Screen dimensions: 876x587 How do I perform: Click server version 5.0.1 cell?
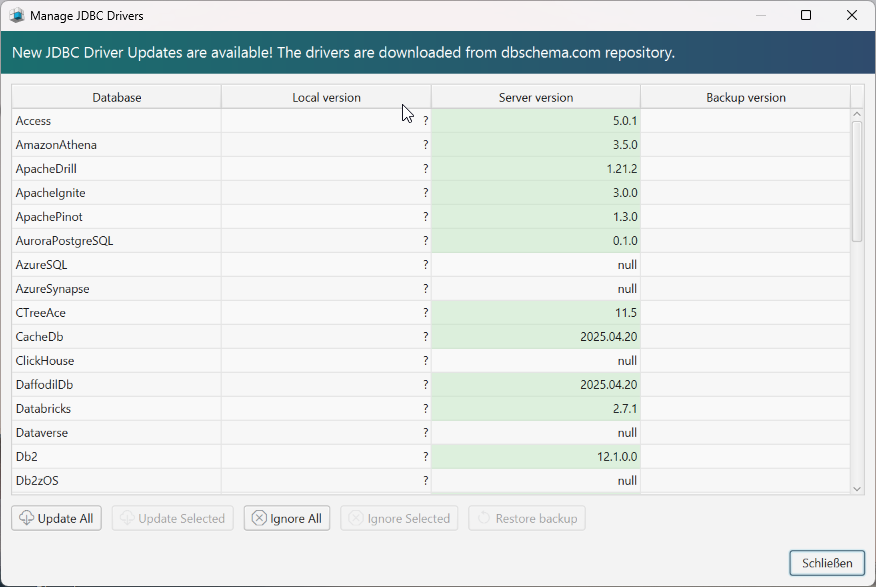[x=536, y=121]
